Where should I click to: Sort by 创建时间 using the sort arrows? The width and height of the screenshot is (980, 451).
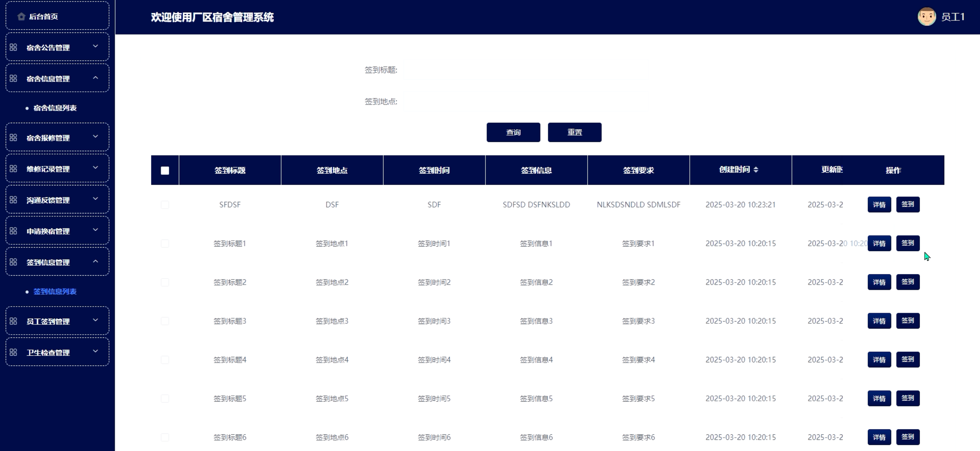[x=756, y=170]
